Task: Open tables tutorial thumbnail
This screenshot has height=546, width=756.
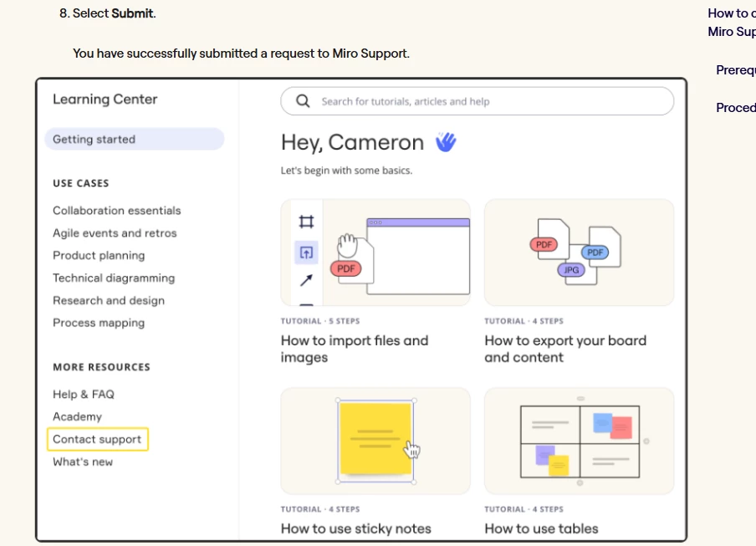Action: pos(579,441)
